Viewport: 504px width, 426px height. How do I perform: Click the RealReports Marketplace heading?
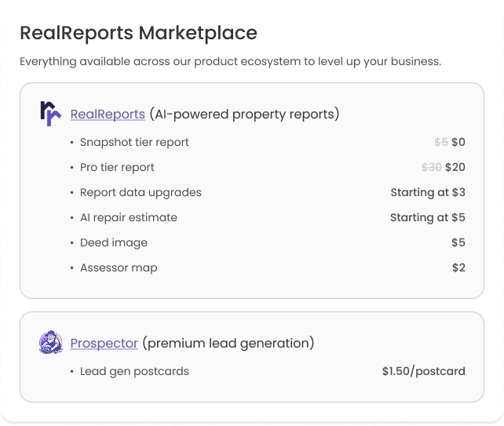pyautogui.click(x=138, y=33)
